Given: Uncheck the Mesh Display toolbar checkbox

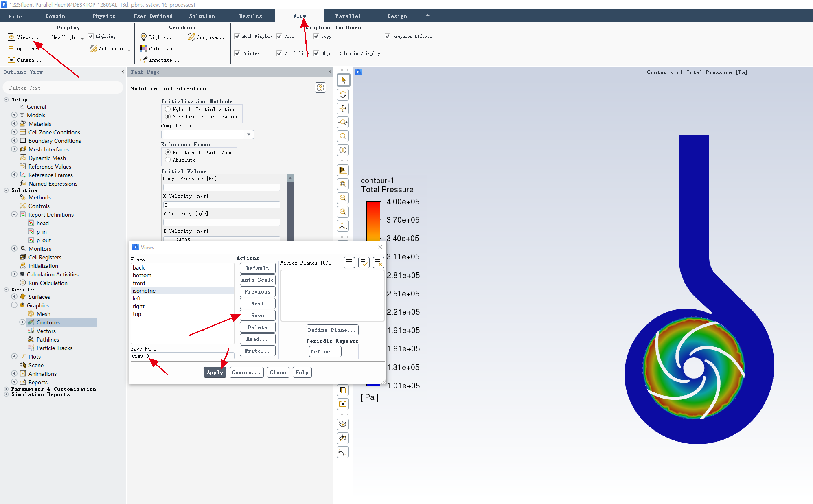Looking at the screenshot, I should 237,36.
